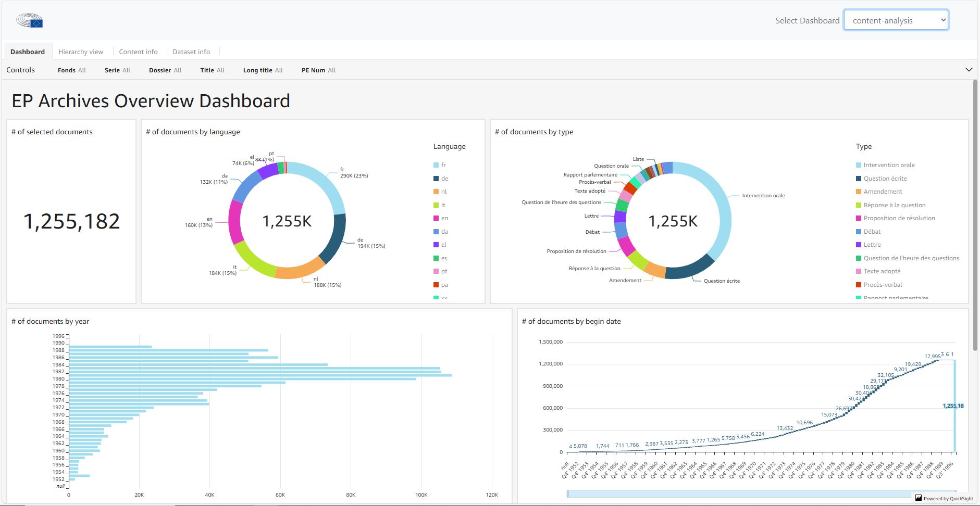Click Texte adopté legend swatch
This screenshot has height=506, width=980.
coord(859,271)
